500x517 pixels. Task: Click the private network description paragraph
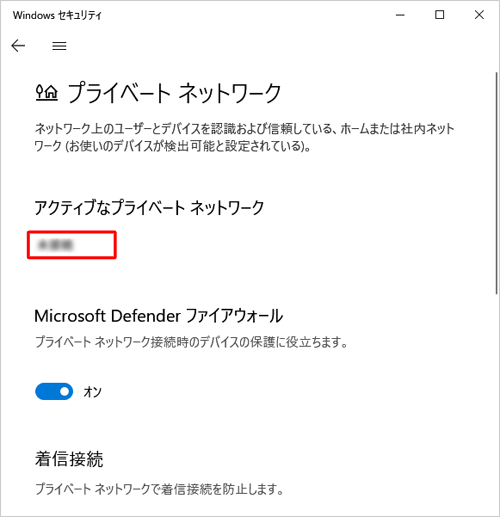244,137
